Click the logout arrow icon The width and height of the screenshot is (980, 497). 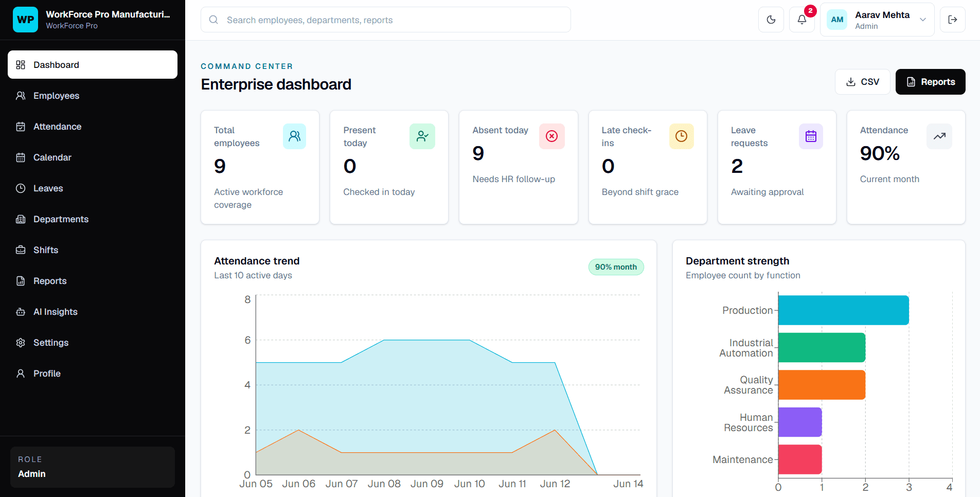953,20
